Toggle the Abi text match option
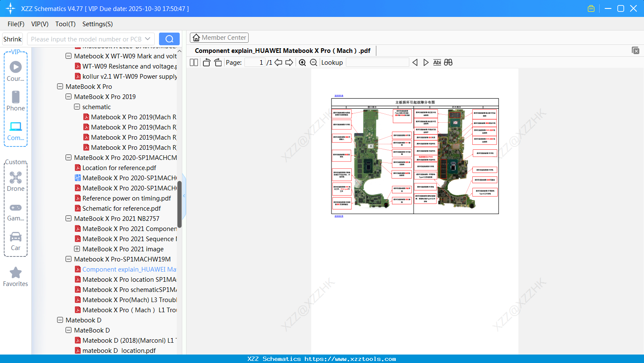Screen dimensions: 644x363 coord(437,62)
